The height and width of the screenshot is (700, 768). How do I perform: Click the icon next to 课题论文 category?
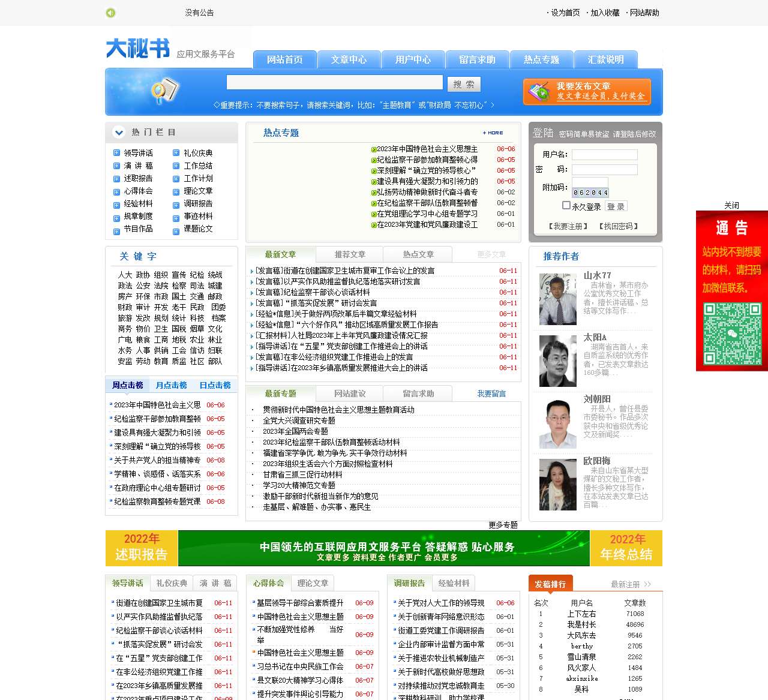(176, 231)
